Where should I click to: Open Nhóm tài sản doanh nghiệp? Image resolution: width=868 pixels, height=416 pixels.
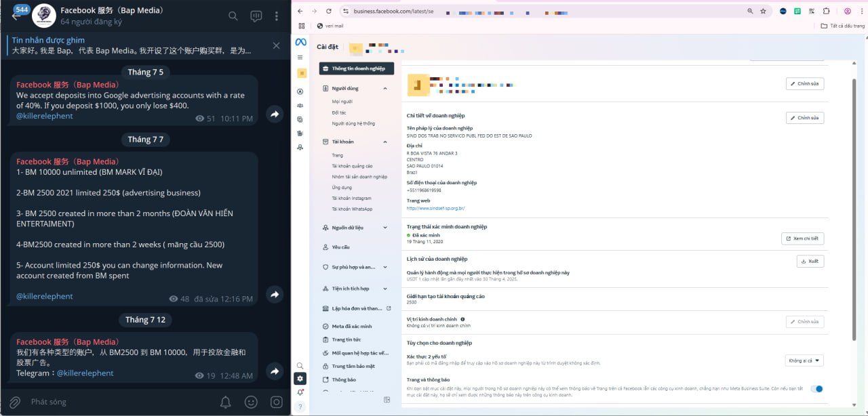359,177
